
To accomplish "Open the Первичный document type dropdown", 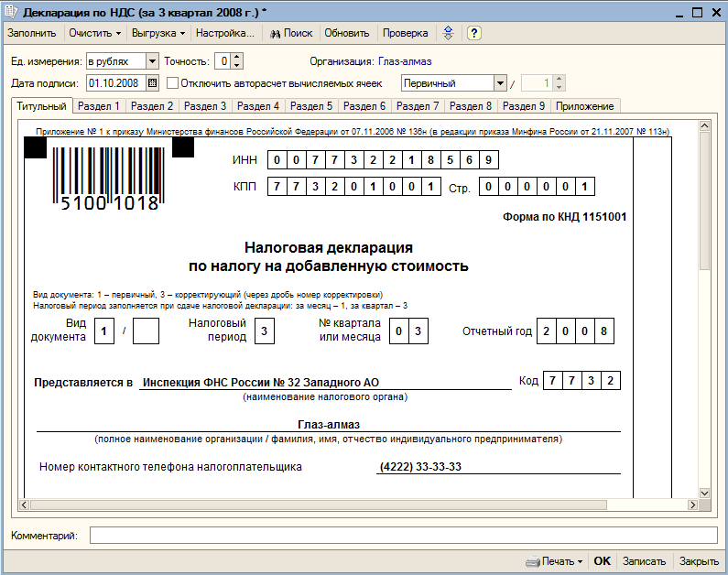I will pyautogui.click(x=500, y=83).
